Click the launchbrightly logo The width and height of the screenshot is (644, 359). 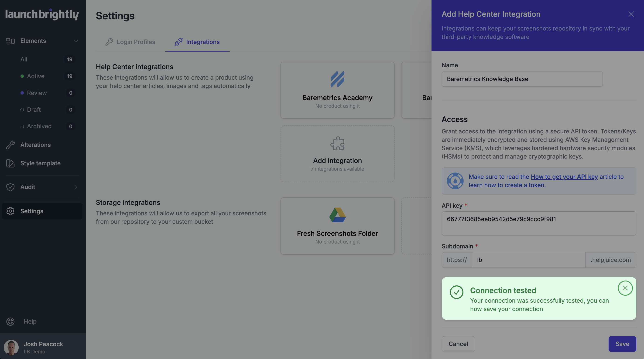coord(42,14)
